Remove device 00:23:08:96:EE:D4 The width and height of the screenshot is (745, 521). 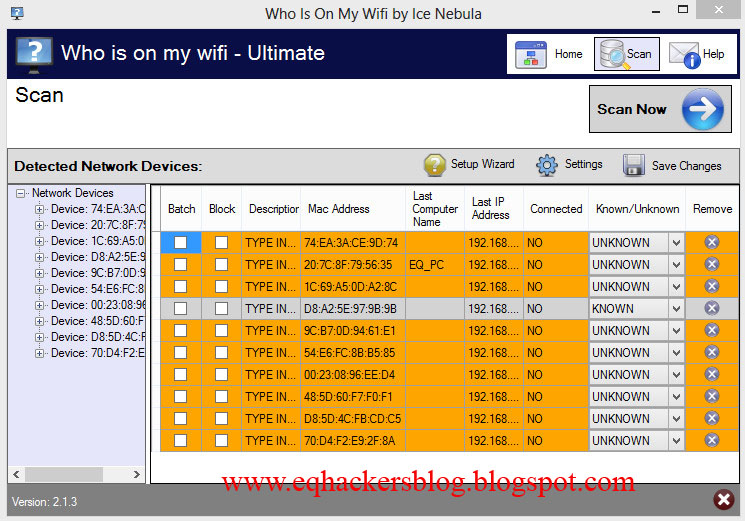pos(712,374)
